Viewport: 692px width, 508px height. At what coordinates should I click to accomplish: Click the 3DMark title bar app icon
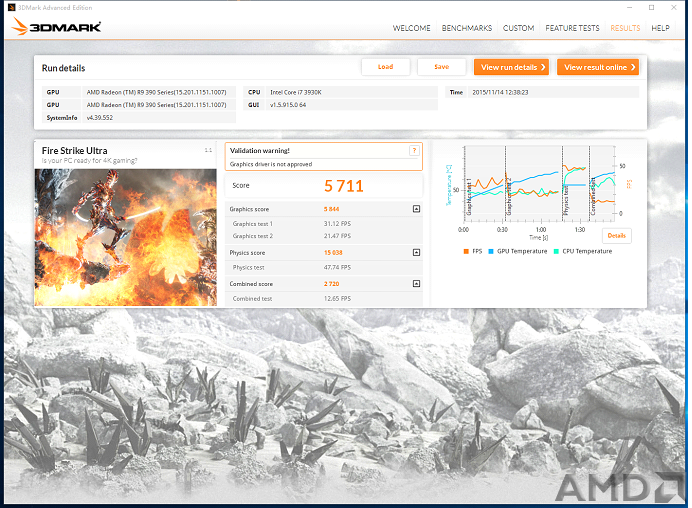tap(11, 8)
